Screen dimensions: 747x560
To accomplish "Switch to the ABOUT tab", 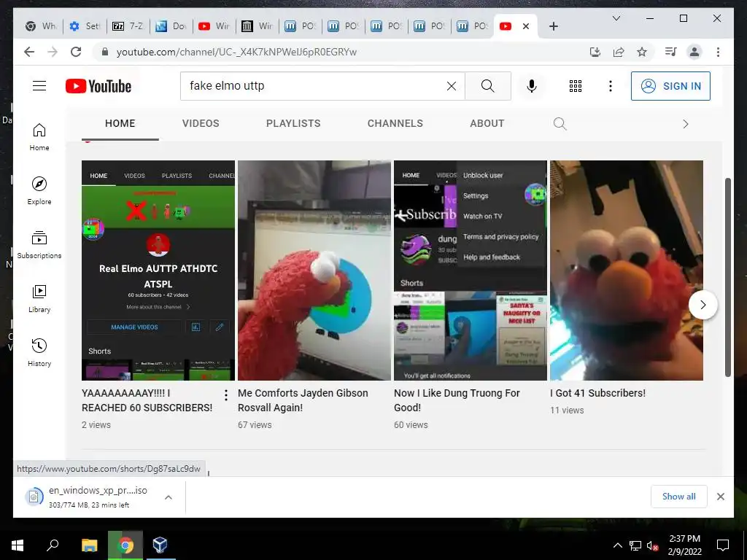I will (x=487, y=123).
